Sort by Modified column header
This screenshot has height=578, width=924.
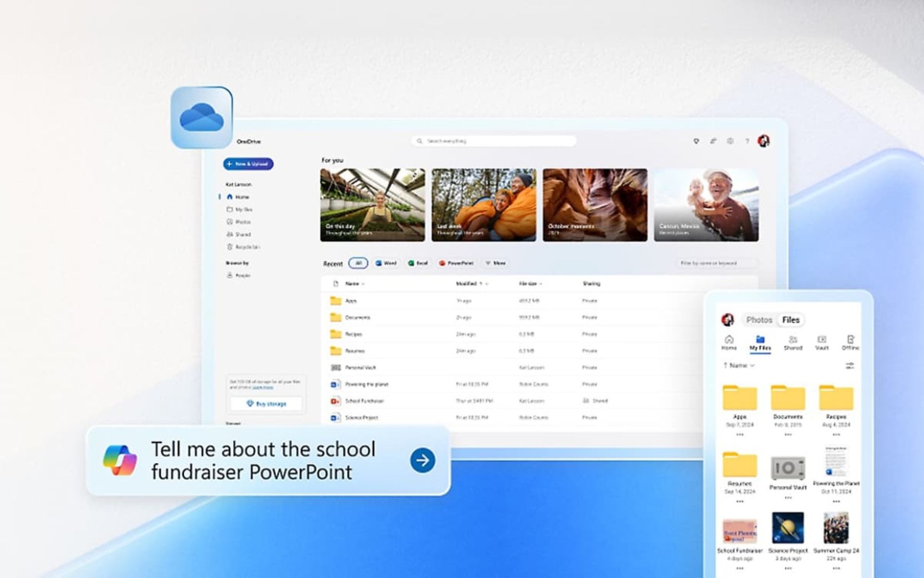point(472,284)
